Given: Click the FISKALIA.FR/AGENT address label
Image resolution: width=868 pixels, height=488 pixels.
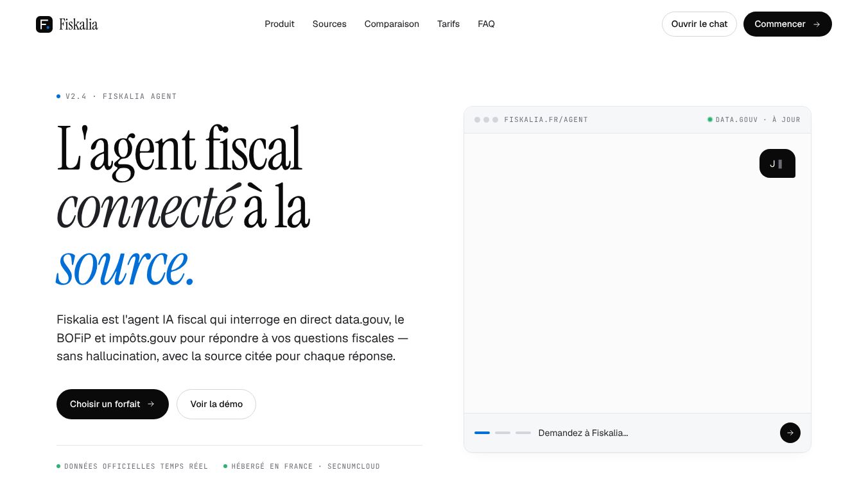Looking at the screenshot, I should (x=546, y=119).
